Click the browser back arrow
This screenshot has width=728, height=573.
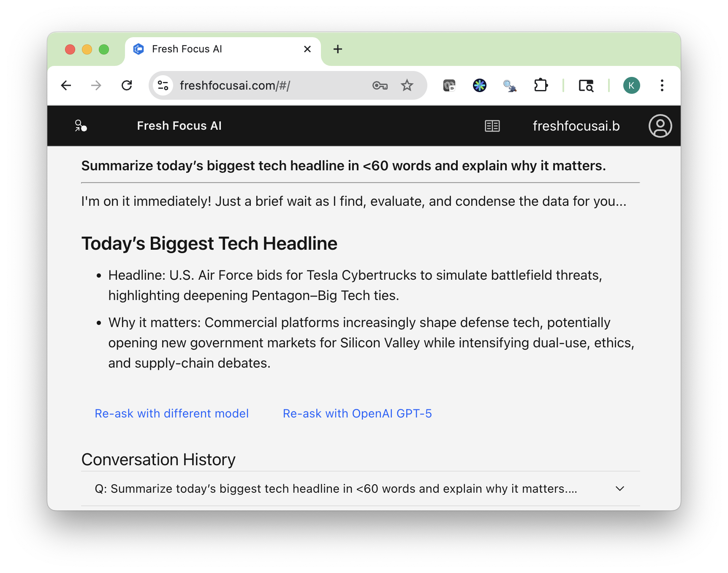(x=66, y=86)
